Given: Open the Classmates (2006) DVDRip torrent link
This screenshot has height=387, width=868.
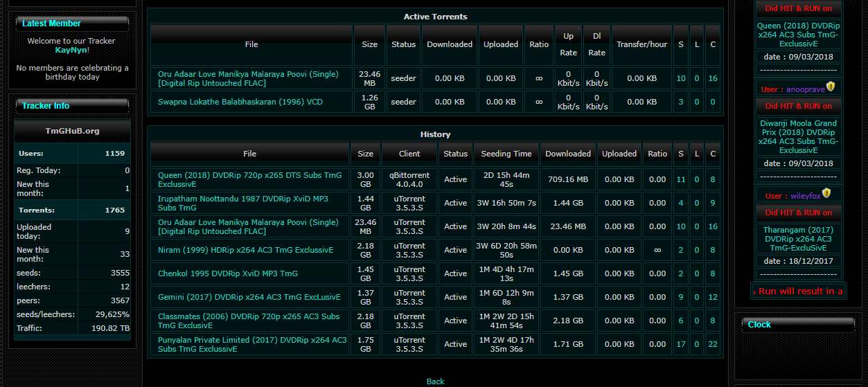Looking at the screenshot, I should (249, 321).
